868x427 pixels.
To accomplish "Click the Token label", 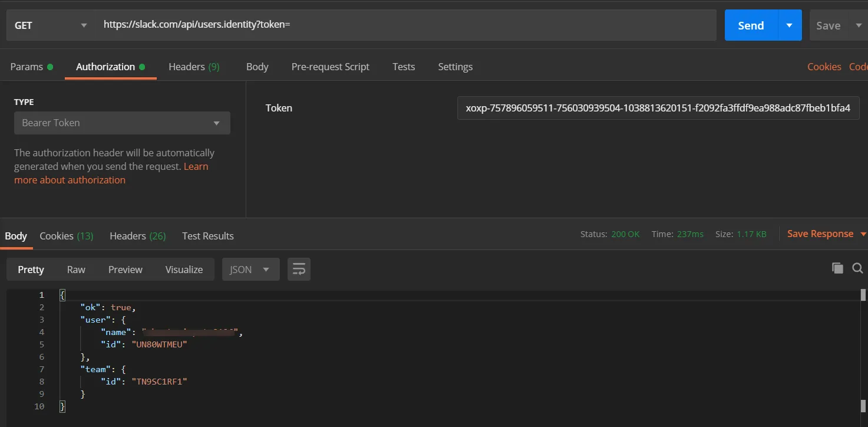I will click(x=279, y=108).
